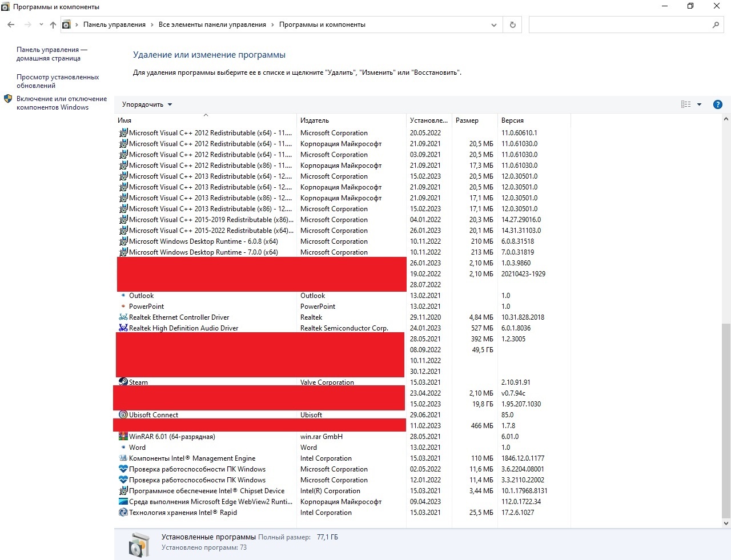Click scrollbar up arrow
731x560 pixels.
coord(726,119)
